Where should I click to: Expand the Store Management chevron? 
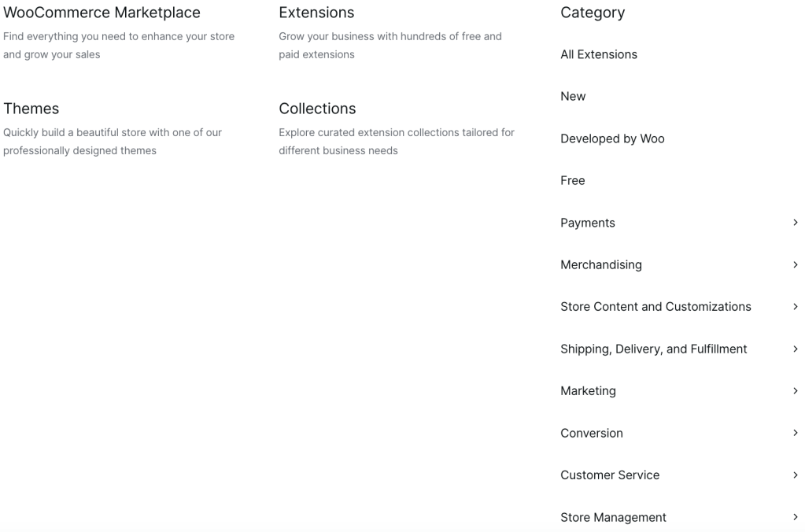796,517
